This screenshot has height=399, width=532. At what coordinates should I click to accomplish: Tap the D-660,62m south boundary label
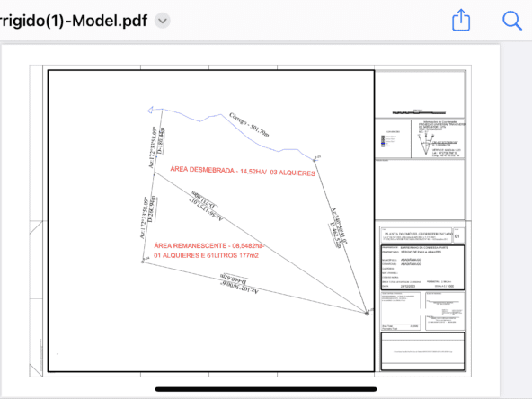pos(235,279)
